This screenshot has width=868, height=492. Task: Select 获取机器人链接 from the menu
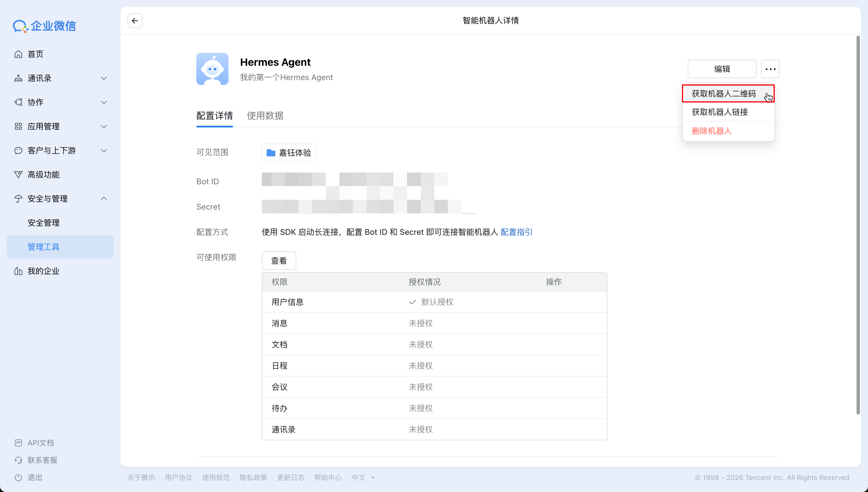[720, 112]
